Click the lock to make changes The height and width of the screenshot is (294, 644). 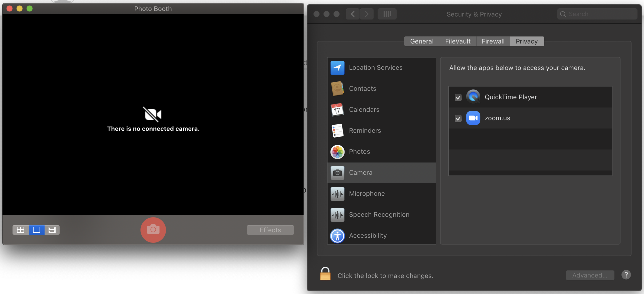[x=325, y=274]
